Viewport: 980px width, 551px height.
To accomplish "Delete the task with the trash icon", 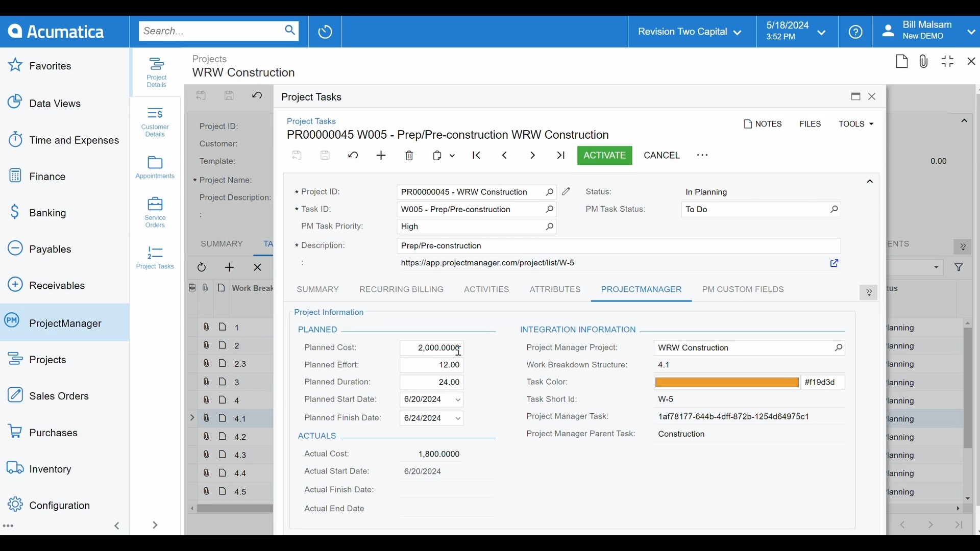I will click(x=409, y=156).
